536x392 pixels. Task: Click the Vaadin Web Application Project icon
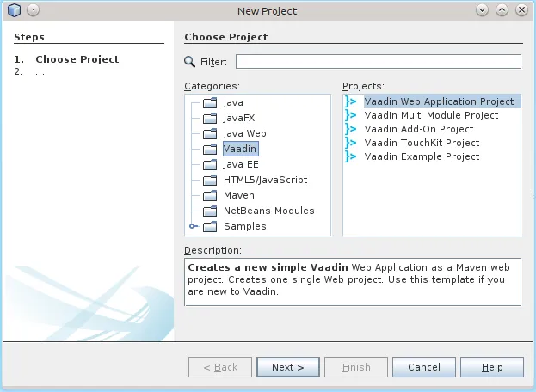(351, 101)
